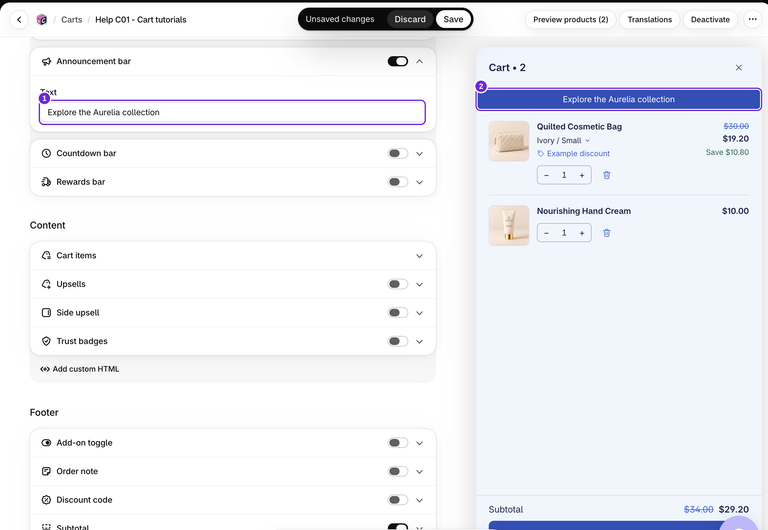Click the Cart items icon
The height and width of the screenshot is (530, 768).
click(46, 255)
